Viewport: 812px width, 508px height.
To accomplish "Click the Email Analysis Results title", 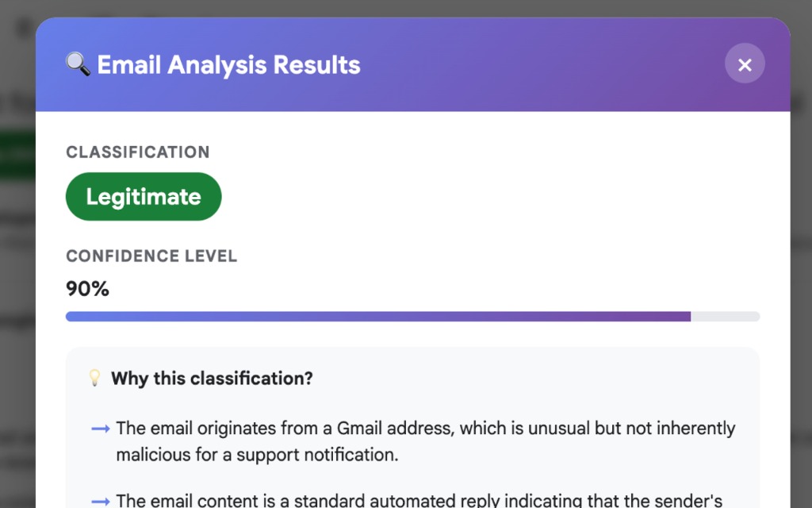I will (x=228, y=64).
